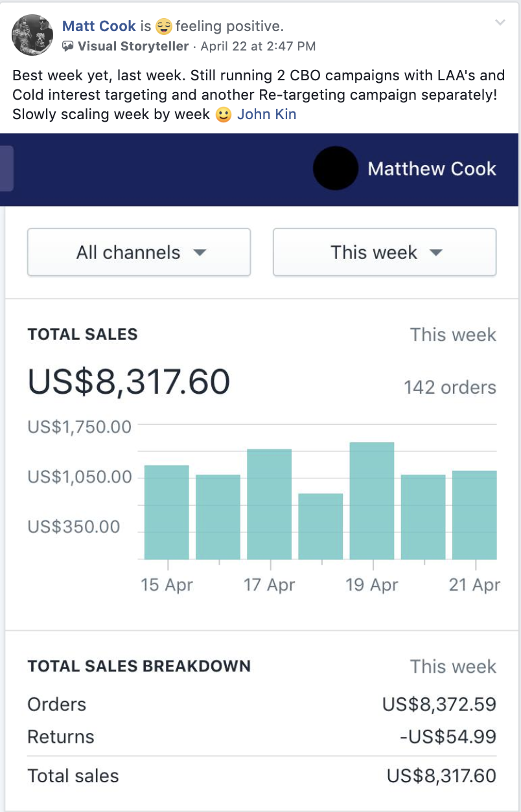
Task: Click the Matthew Cook account name
Action: point(432,169)
